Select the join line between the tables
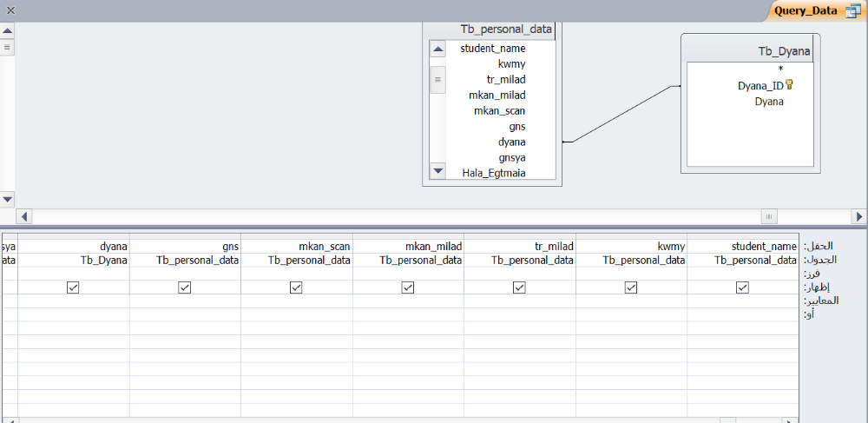This screenshot has width=868, height=423. (621, 114)
